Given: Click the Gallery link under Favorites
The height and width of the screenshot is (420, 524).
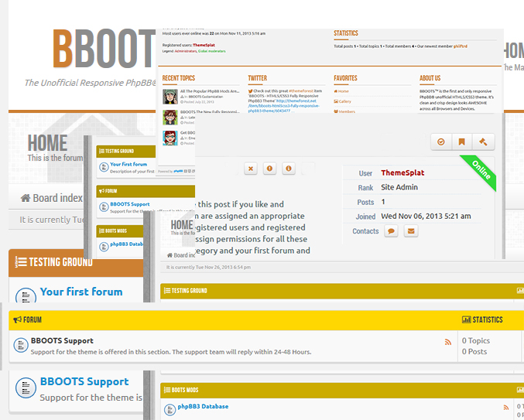Looking at the screenshot, I should 344,101.
